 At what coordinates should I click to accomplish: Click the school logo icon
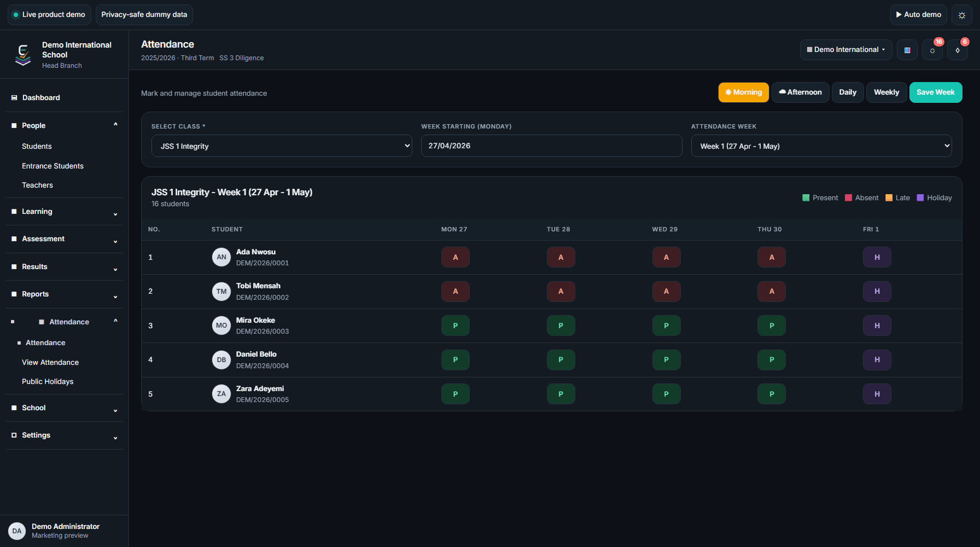click(23, 55)
